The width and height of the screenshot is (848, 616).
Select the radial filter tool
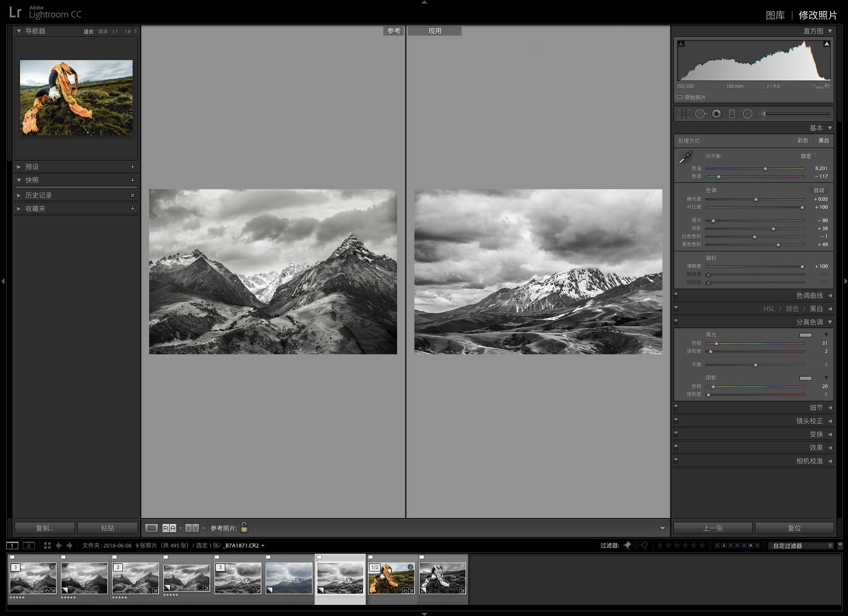click(x=748, y=114)
